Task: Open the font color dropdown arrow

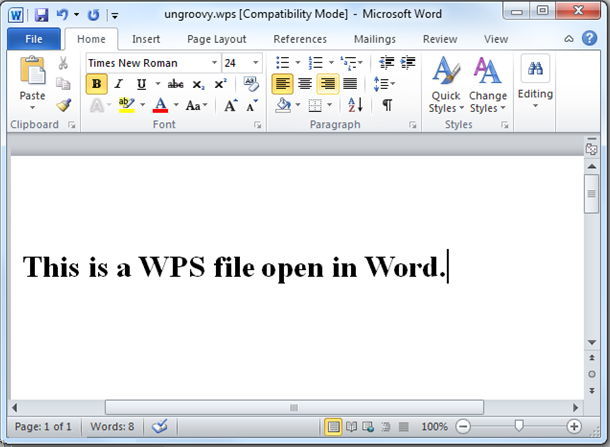Action: click(x=176, y=105)
